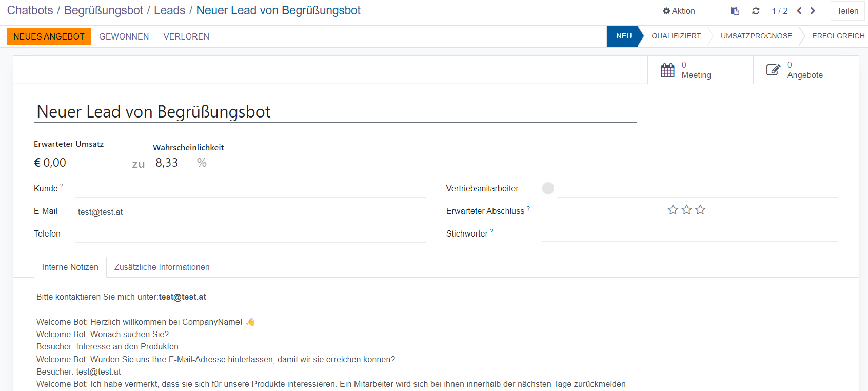Switch to the Zusätzliche Informationen tab
The height and width of the screenshot is (391, 868).
point(162,267)
